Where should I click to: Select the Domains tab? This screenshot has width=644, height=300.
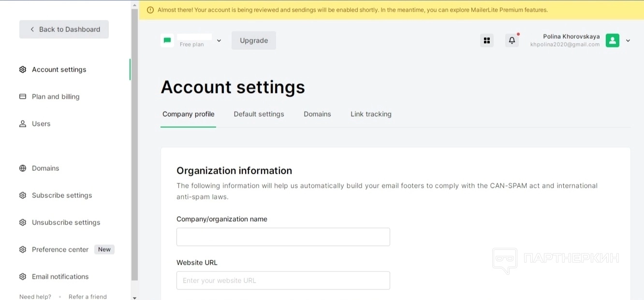[317, 114]
